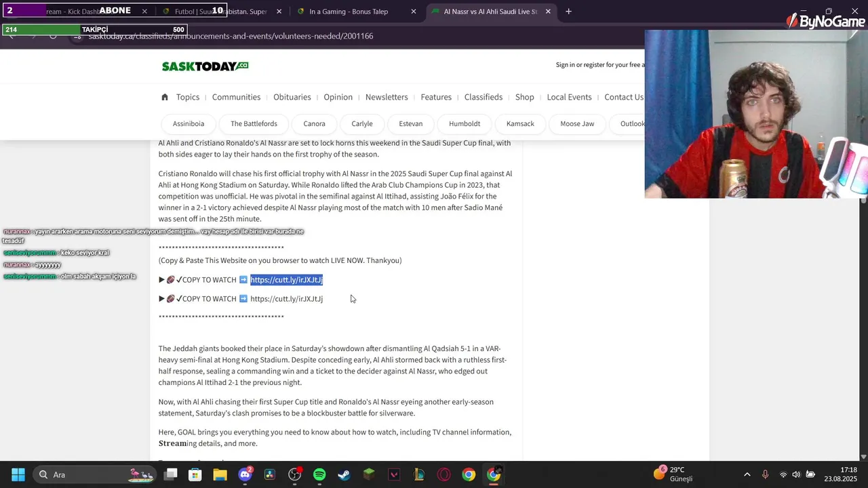Open volume control in the system tray

[796, 474]
